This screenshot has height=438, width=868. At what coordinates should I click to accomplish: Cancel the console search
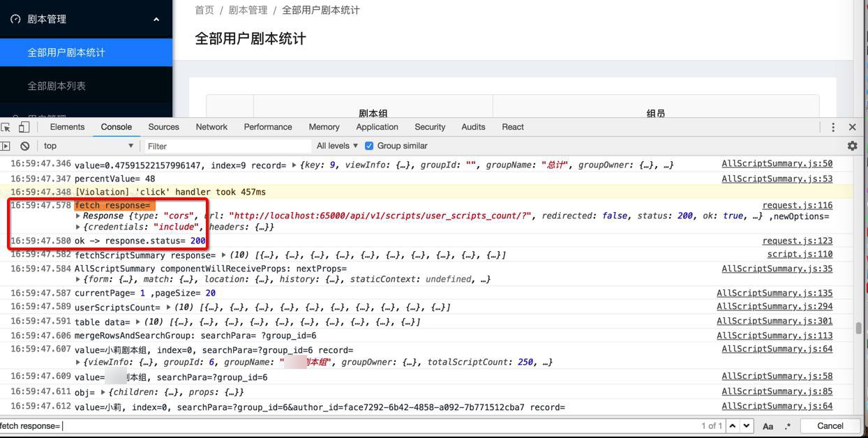pos(830,426)
